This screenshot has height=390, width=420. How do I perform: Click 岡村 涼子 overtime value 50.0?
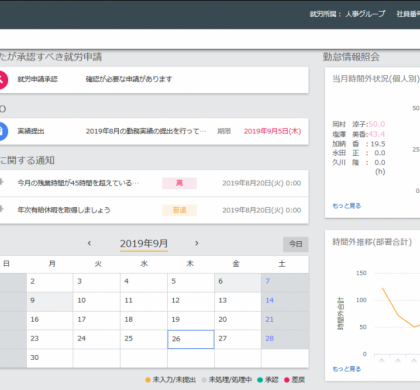(377, 124)
